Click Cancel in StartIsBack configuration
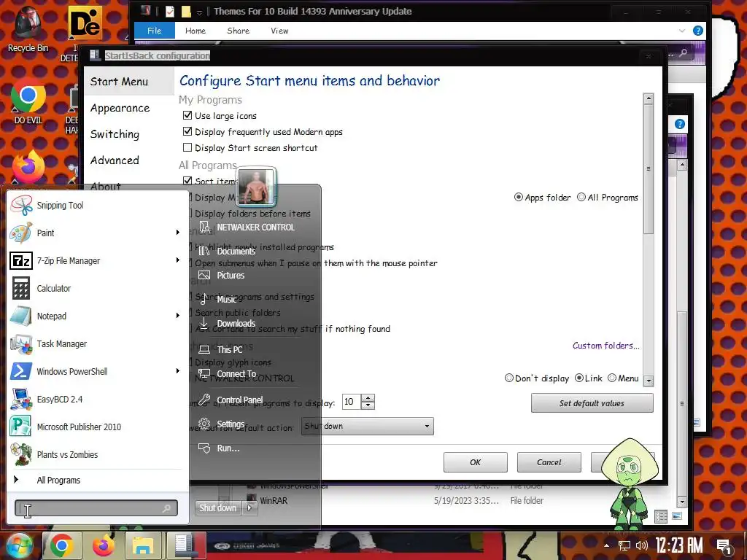The height and width of the screenshot is (560, 747). click(x=549, y=462)
